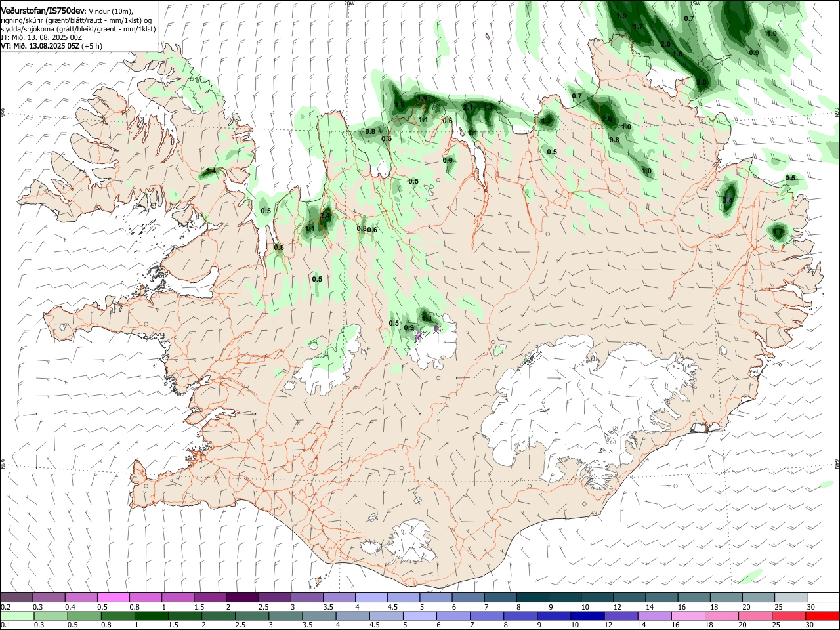
Task: Click the Veðurstofan/IS750dev map title
Action: point(43,11)
